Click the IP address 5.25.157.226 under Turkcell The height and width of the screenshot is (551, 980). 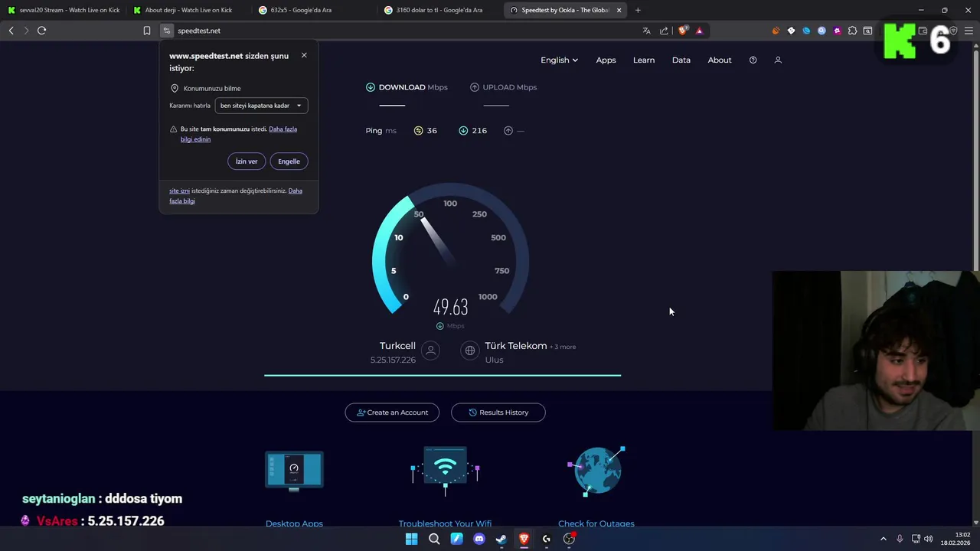point(393,360)
